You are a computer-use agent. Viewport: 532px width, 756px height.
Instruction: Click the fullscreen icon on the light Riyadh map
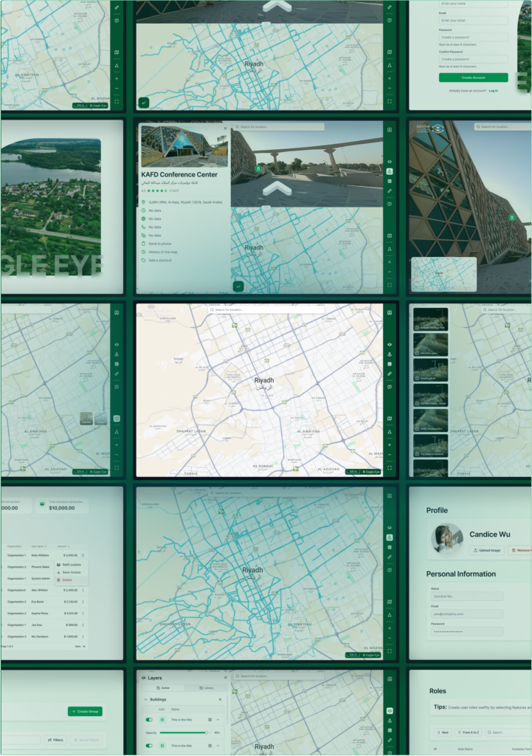[390, 468]
